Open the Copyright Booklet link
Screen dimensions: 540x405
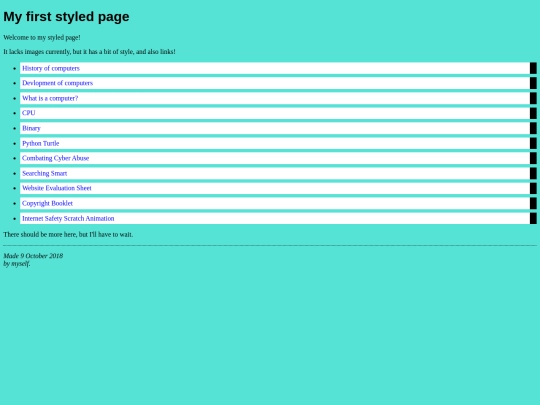point(48,203)
